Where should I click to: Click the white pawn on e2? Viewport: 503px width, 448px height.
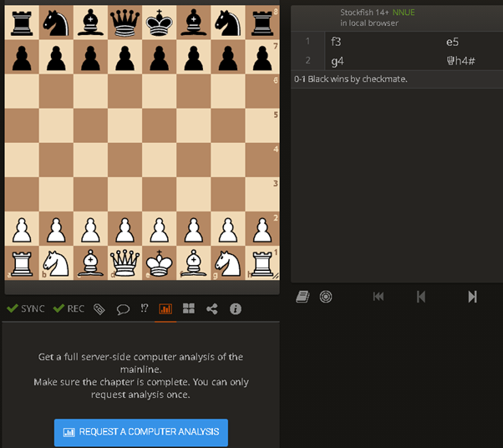tap(159, 229)
